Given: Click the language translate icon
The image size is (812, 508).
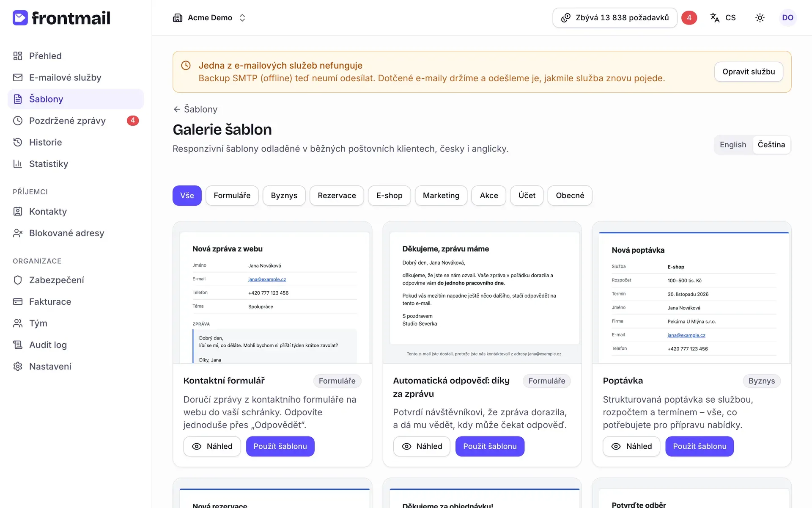Looking at the screenshot, I should [715, 18].
